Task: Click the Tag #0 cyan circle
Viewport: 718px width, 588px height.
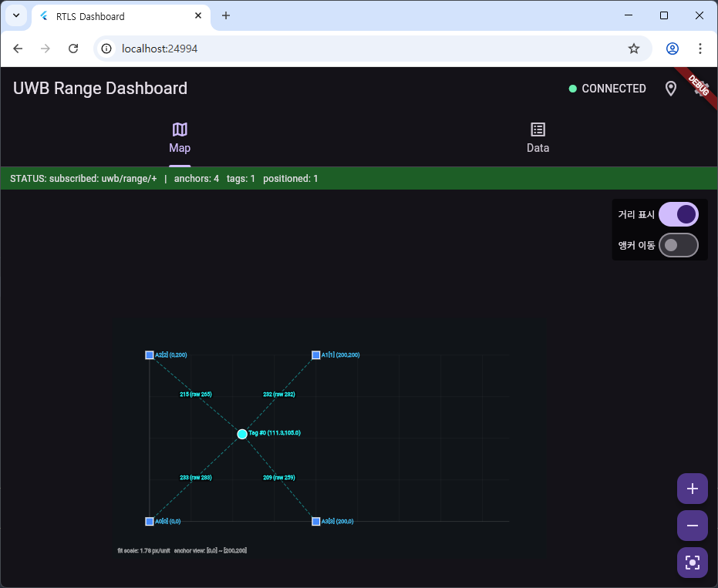Action: point(242,434)
